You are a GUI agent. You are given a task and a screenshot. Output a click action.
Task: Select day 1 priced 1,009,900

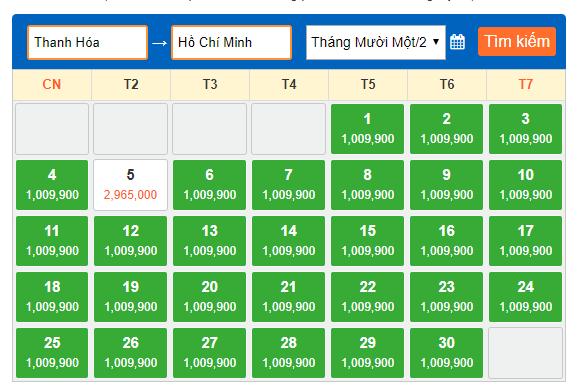367,129
